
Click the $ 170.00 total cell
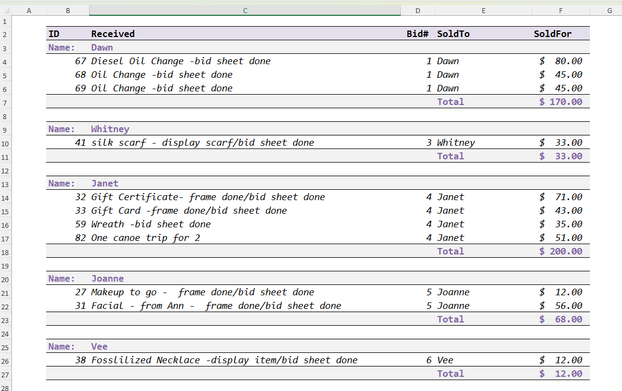[x=560, y=102]
